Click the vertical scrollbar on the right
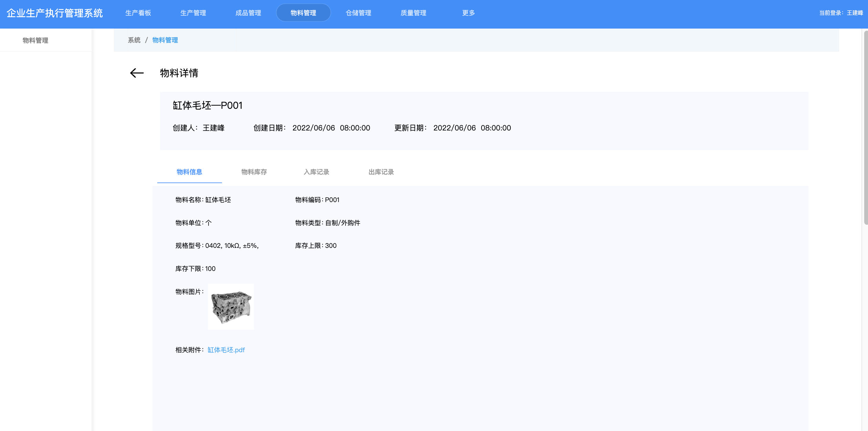The height and width of the screenshot is (431, 868). pyautogui.click(x=866, y=127)
